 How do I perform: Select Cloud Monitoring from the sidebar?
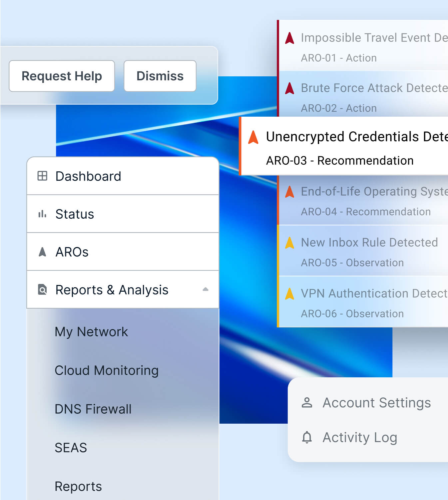point(106,370)
